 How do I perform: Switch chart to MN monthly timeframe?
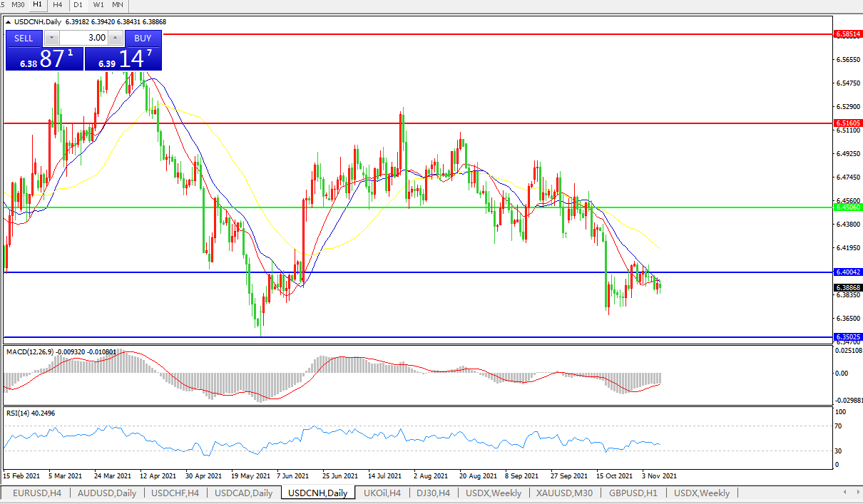[x=117, y=4]
